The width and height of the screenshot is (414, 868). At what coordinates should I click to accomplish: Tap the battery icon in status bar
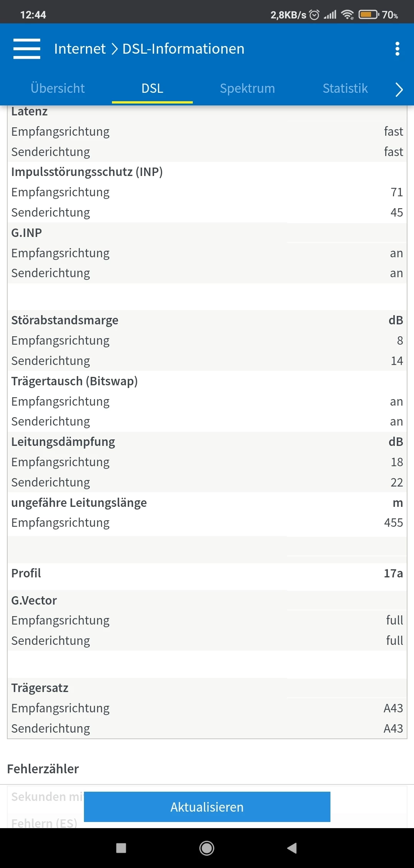click(368, 15)
